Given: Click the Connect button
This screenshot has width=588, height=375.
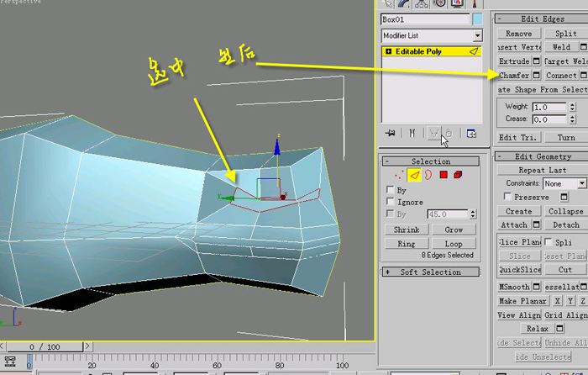Looking at the screenshot, I should (x=561, y=75).
